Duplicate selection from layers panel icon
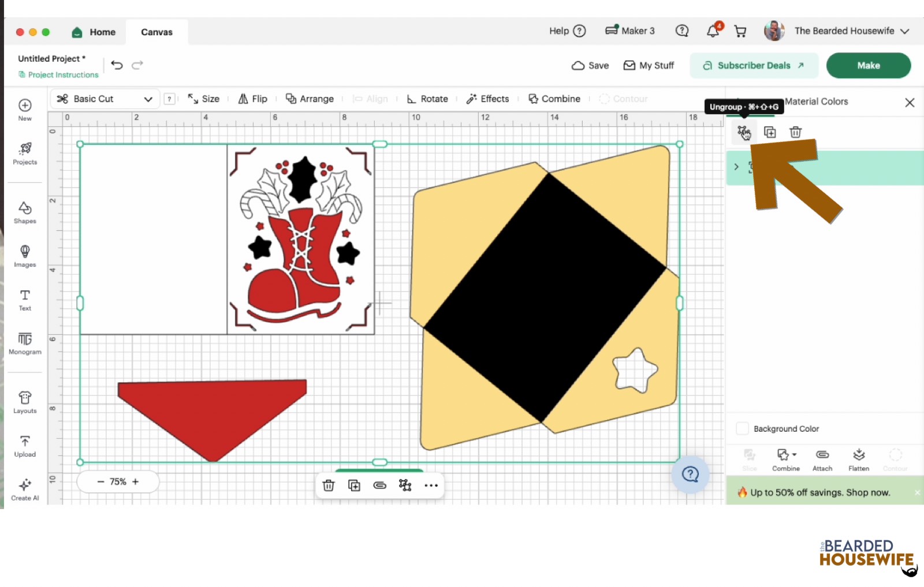Screen dimensions: 924x587 770,132
